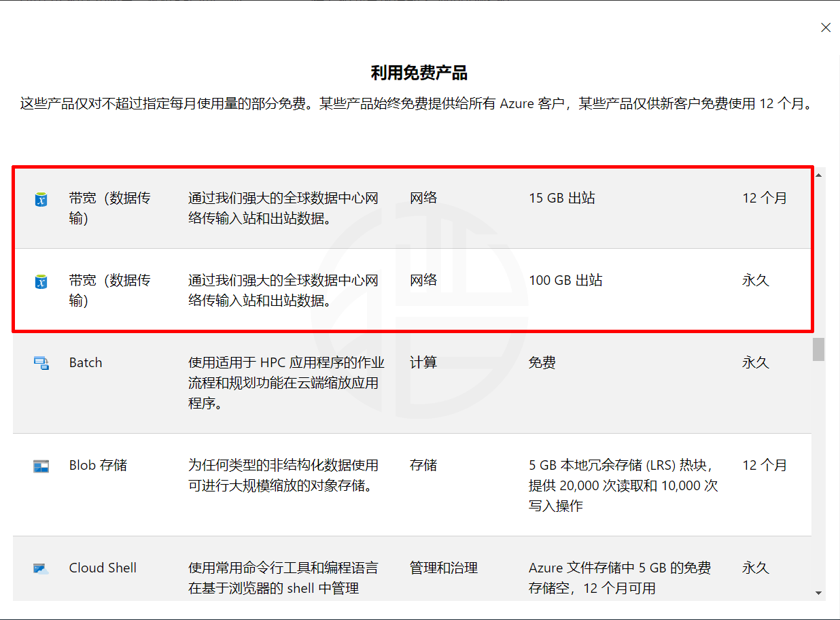Click 网络 category in the 15 GB row

coord(423,198)
